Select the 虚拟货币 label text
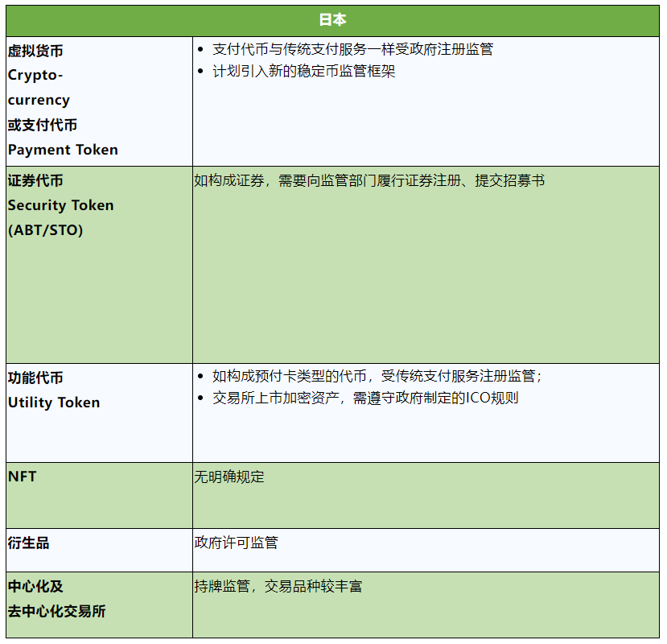Screen dimensions: 667x644 35,51
